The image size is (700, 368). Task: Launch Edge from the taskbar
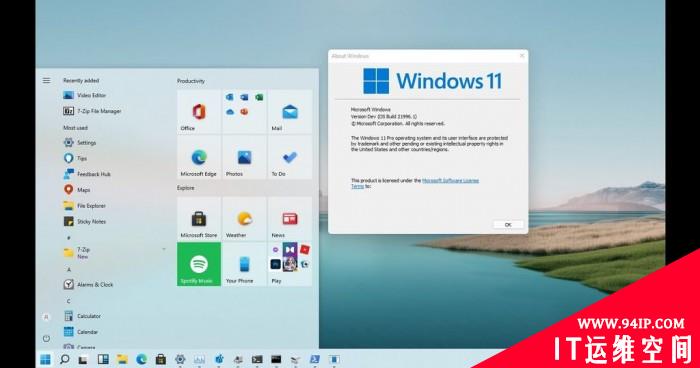(142, 359)
